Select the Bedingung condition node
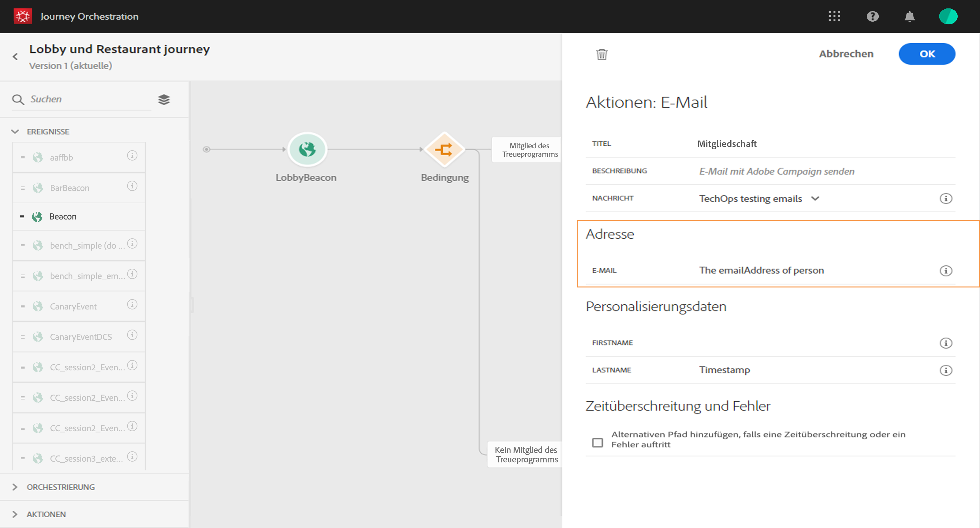The height and width of the screenshot is (528, 980). pos(444,150)
